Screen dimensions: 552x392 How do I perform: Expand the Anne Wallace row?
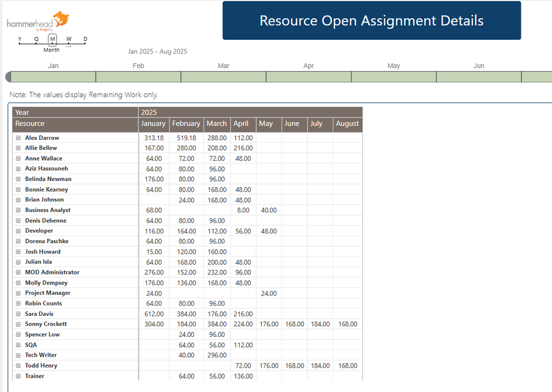(x=18, y=158)
